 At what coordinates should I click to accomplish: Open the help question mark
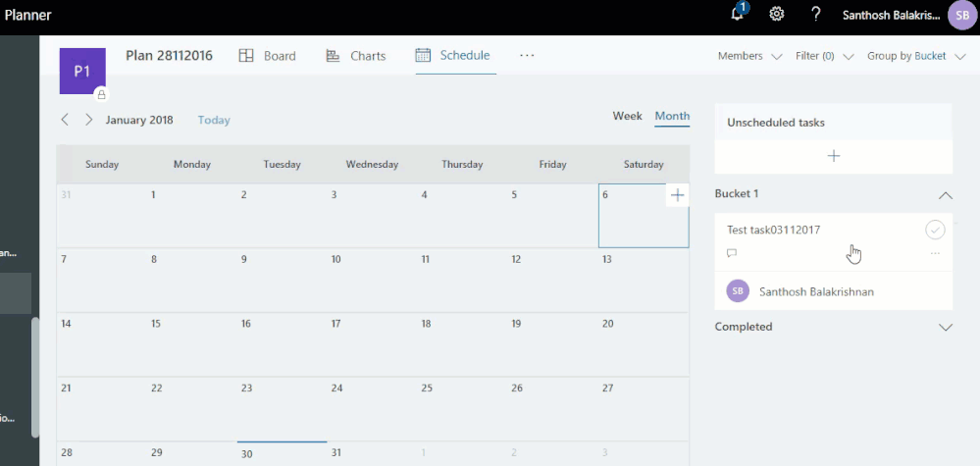815,15
